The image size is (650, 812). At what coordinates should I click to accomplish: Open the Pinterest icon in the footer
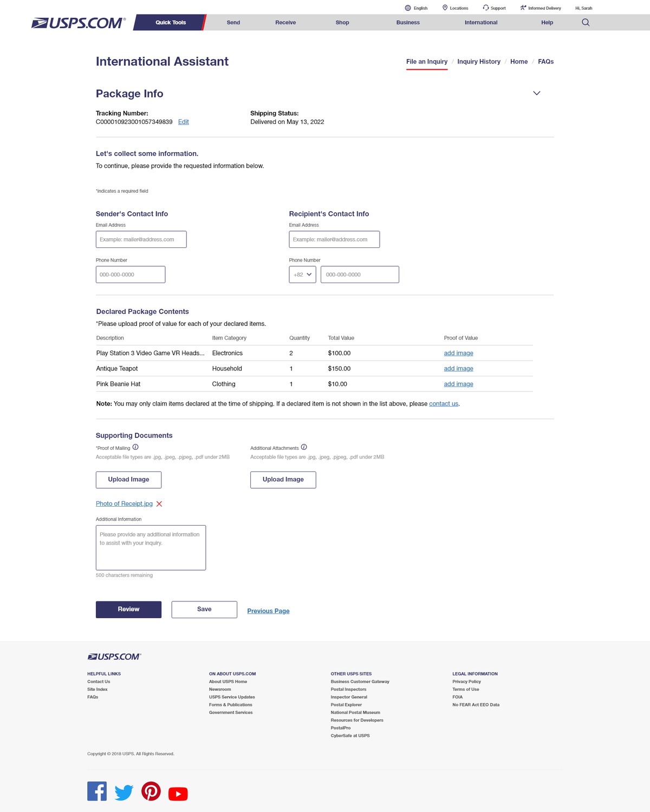pos(151,791)
